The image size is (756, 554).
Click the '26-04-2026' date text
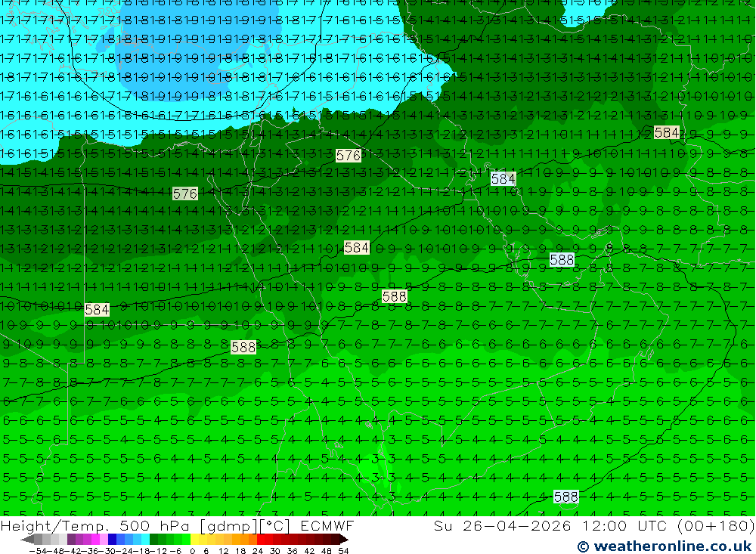(x=517, y=525)
